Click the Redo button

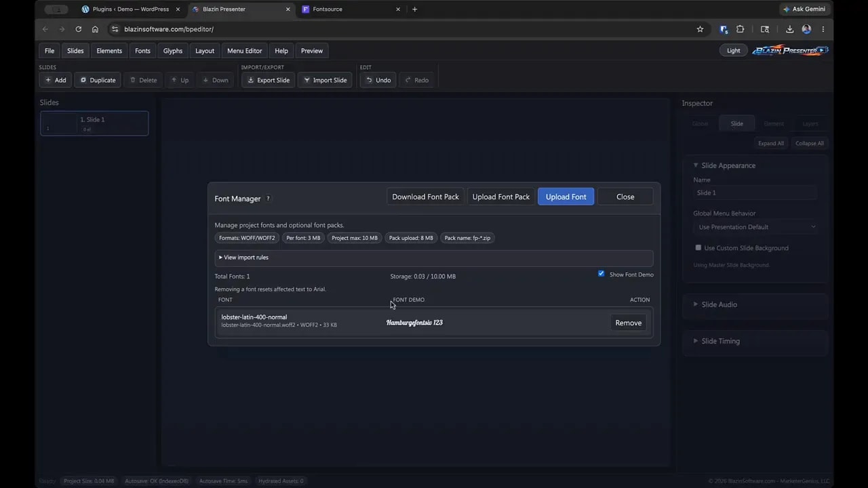tap(416, 80)
